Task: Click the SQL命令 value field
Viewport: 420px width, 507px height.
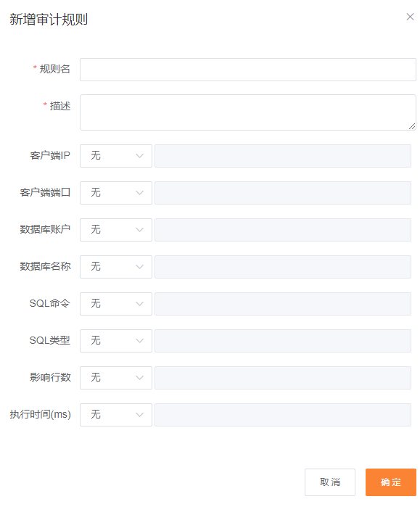Action: (283, 304)
